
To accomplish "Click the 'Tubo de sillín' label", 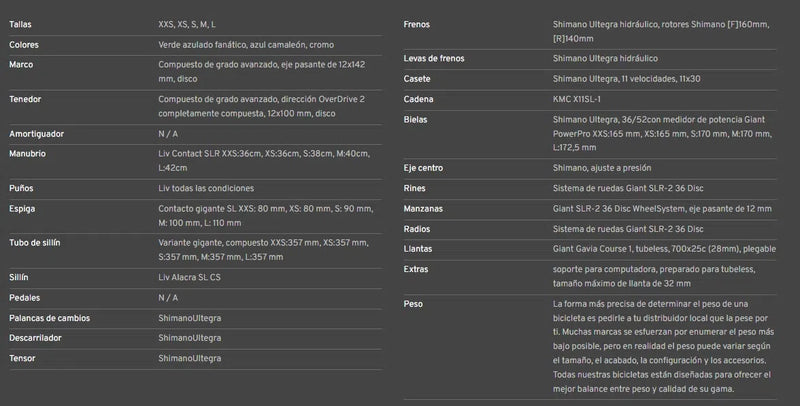I will (x=35, y=243).
